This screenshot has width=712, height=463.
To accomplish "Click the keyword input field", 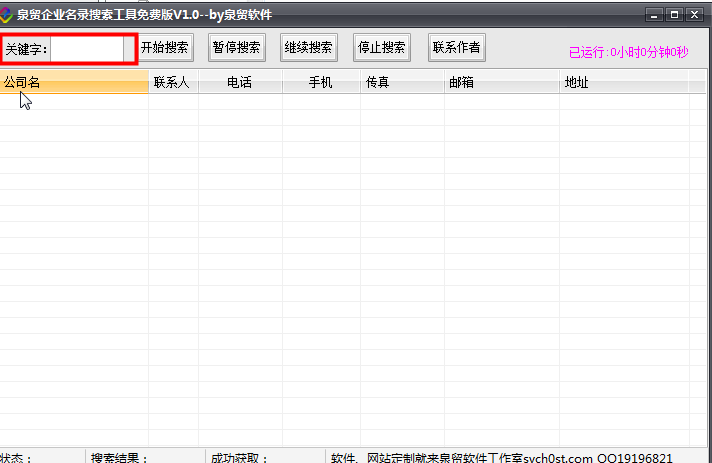I will click(87, 49).
